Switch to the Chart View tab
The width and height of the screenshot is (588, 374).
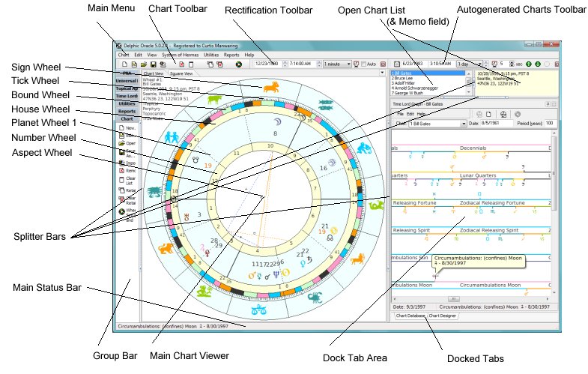[154, 73]
